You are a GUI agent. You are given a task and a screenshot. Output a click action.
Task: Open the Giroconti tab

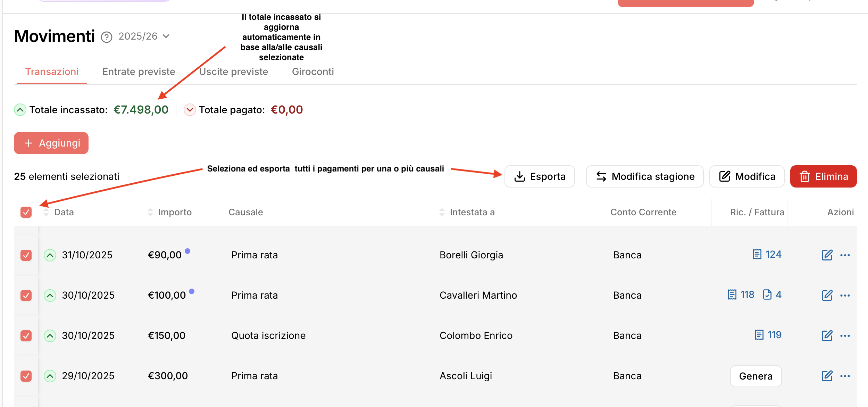point(312,72)
